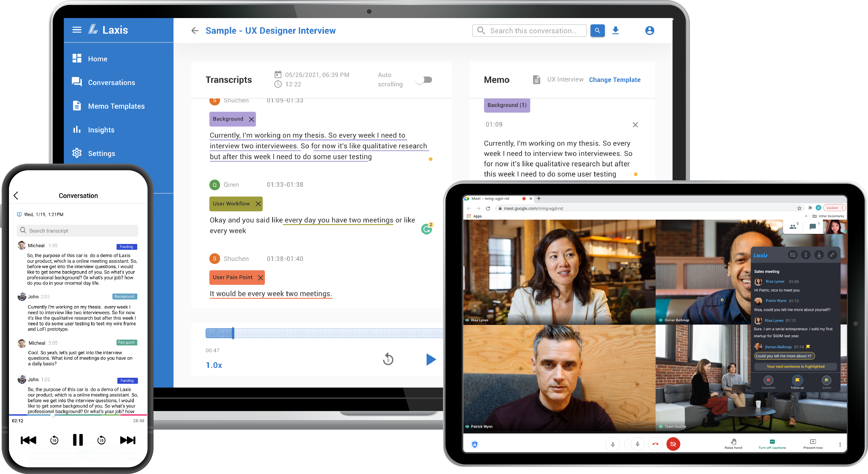Screen dimensions: 868x474
Task: Skip to next track on phone player
Action: click(x=128, y=440)
